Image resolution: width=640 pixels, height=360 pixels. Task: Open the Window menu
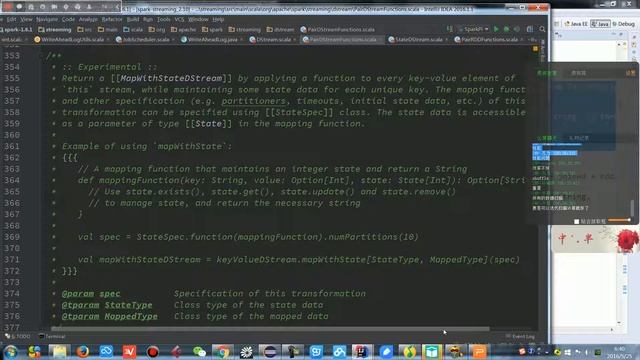coord(198,19)
